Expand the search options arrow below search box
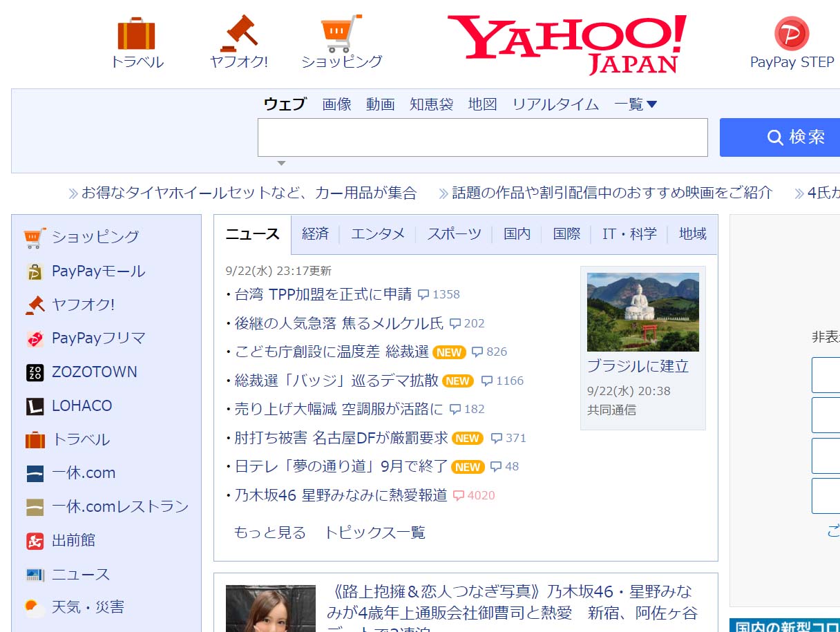This screenshot has width=840, height=632. (281, 164)
